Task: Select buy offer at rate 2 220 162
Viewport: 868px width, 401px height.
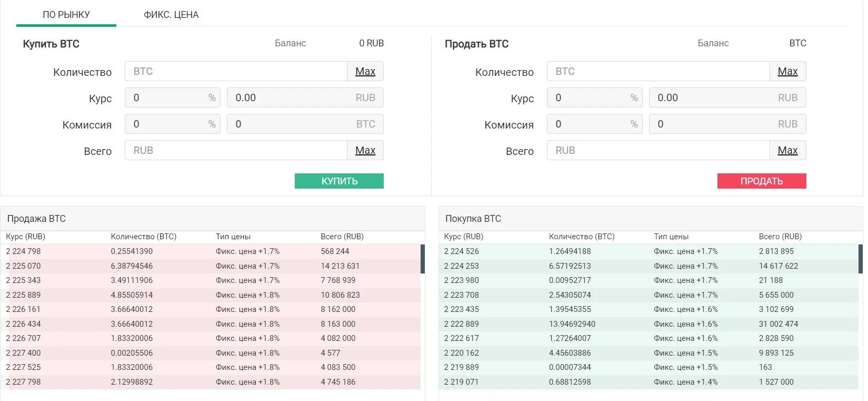Action: click(x=648, y=353)
